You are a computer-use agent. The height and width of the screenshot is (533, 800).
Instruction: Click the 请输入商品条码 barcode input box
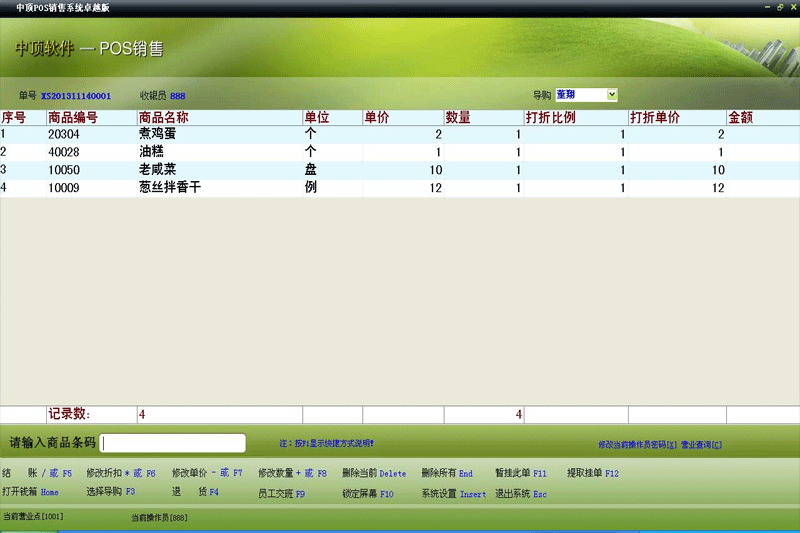click(x=173, y=443)
